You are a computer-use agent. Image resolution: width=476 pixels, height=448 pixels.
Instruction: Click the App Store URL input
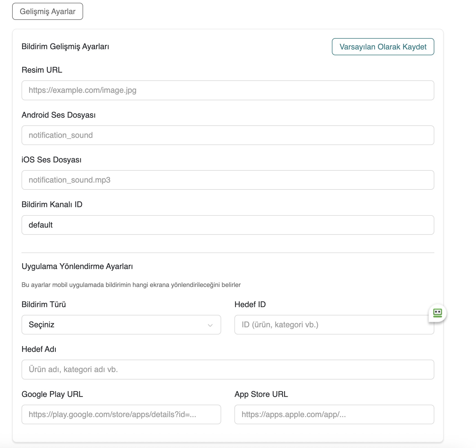pyautogui.click(x=334, y=414)
